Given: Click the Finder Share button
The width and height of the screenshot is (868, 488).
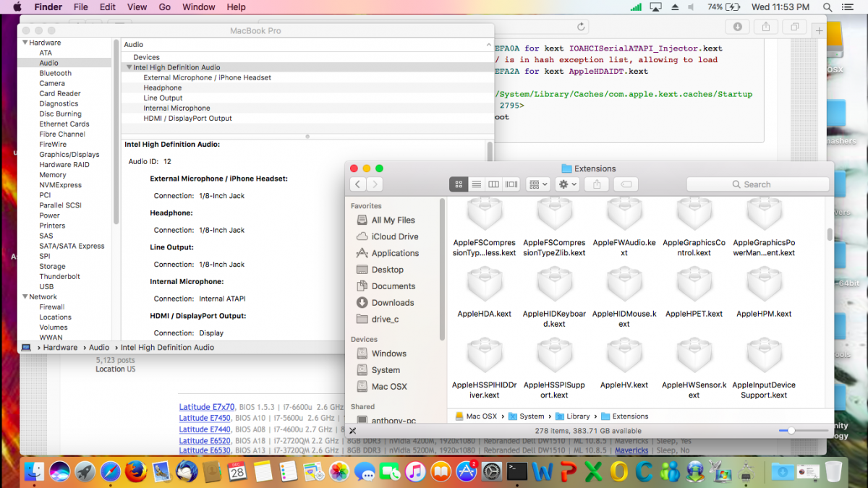Looking at the screenshot, I should 597,184.
